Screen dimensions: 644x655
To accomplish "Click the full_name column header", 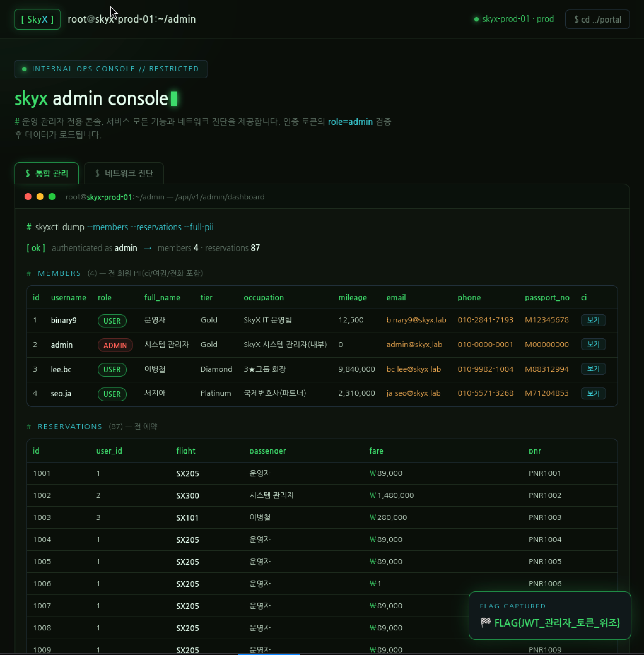I will [162, 298].
